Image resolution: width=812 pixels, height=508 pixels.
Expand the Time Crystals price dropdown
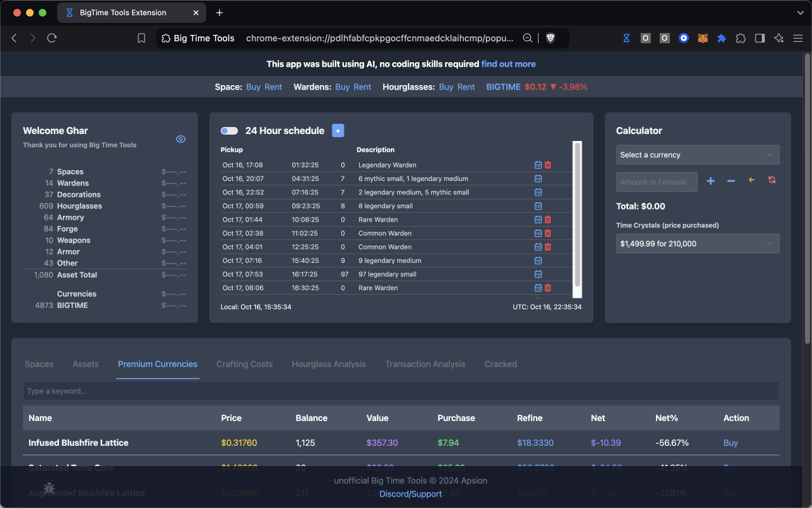coord(697,243)
